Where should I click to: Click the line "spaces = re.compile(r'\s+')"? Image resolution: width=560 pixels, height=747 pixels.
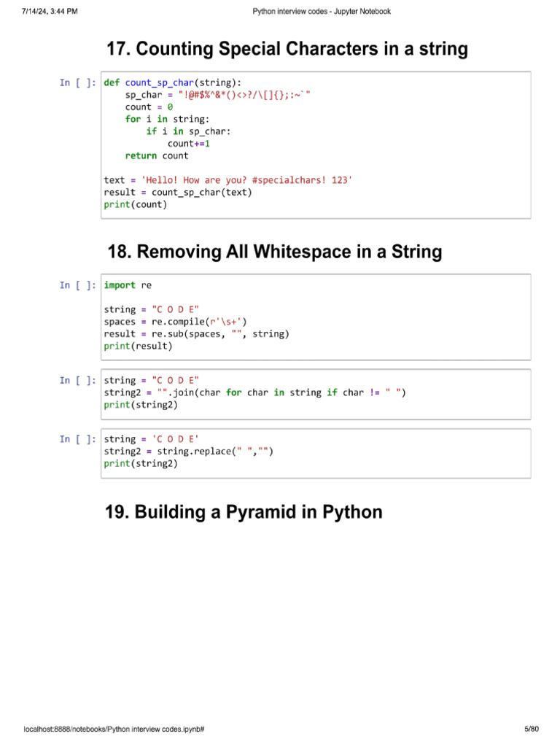point(175,322)
